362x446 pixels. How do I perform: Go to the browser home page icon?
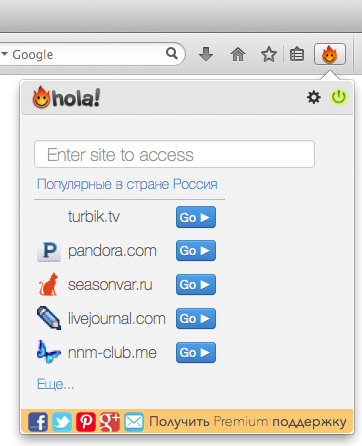pos(238,54)
